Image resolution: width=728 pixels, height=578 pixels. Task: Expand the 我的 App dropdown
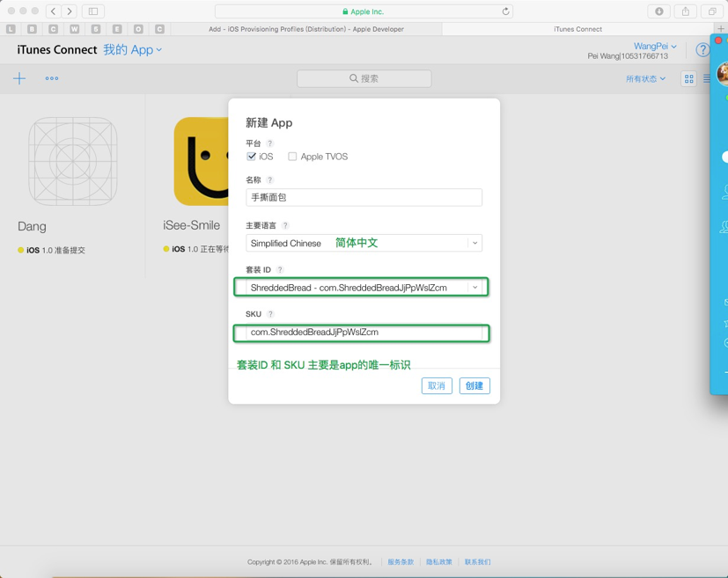tap(132, 49)
